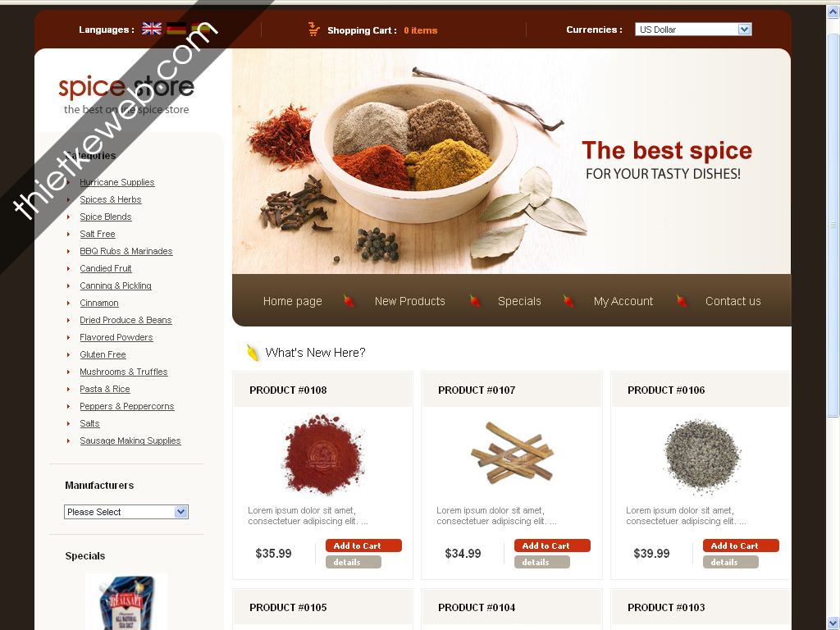Click the page vertical scrollbar thumb
The image size is (840, 630).
(x=833, y=225)
